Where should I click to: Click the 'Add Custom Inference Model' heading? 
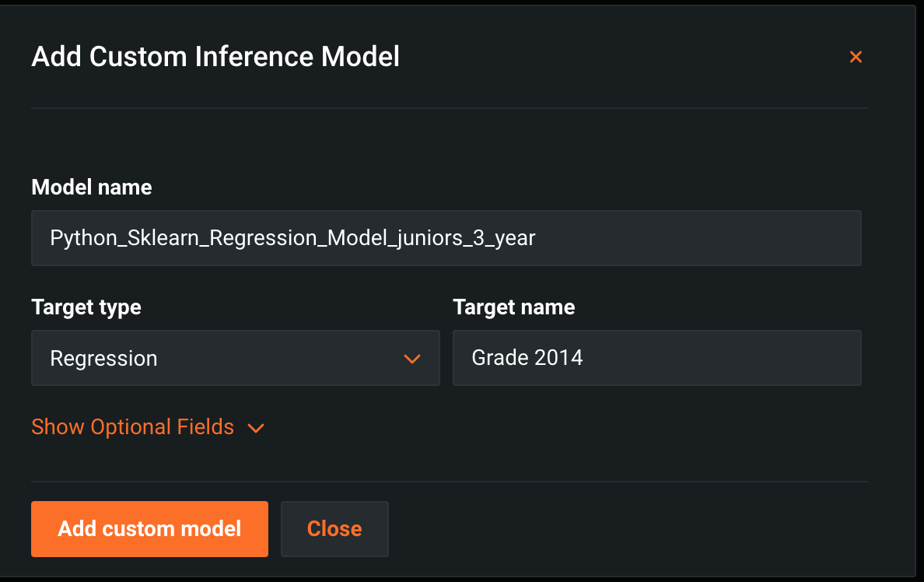pyautogui.click(x=215, y=57)
